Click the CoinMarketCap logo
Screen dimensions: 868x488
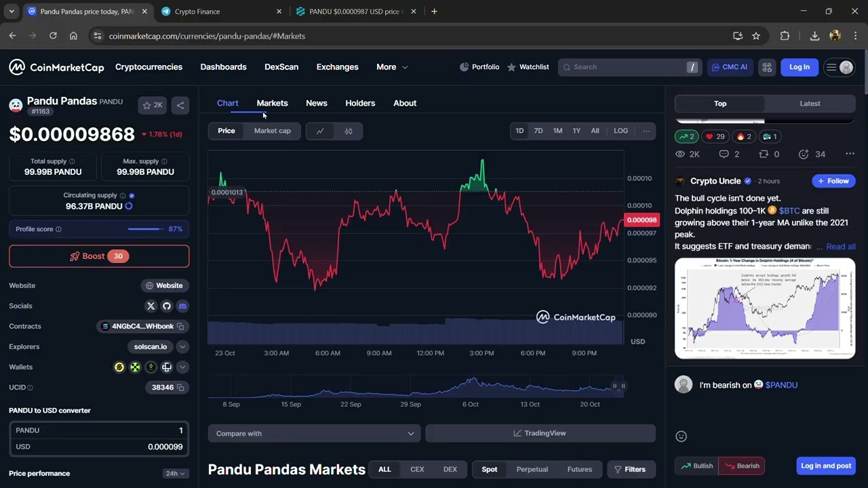(56, 67)
